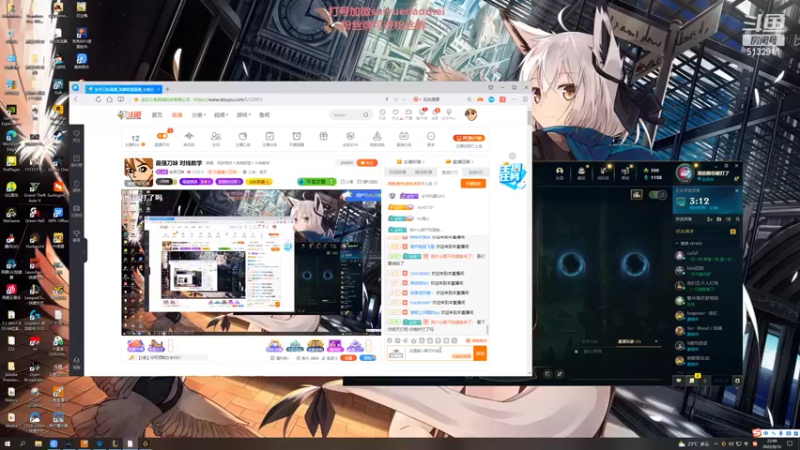Open the League lobby chat dropdown arrow
The width and height of the screenshot is (800, 450).
[x=656, y=341]
